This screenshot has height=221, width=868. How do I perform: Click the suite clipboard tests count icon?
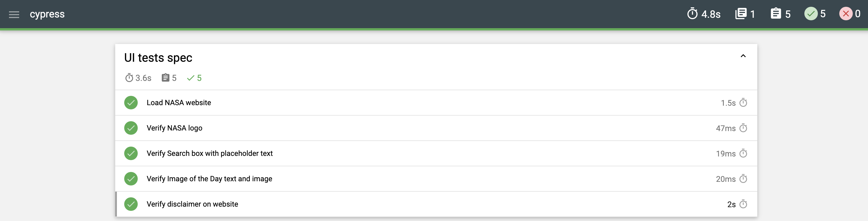(165, 78)
